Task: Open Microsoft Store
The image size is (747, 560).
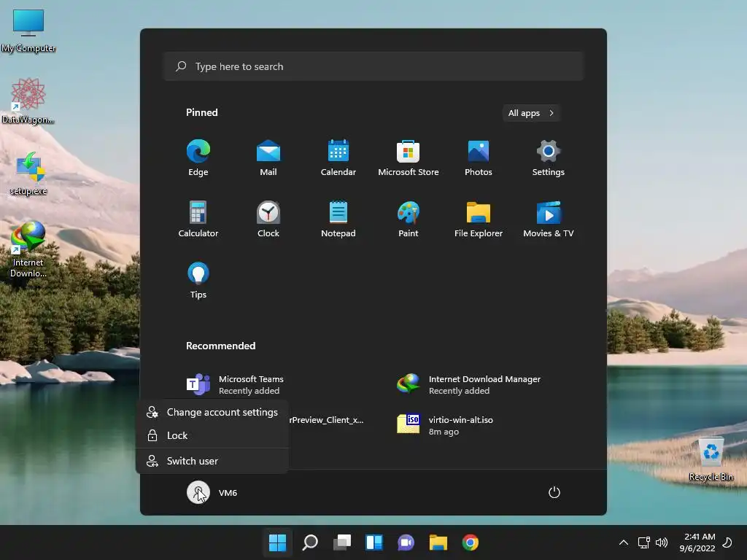Action: coord(409,158)
